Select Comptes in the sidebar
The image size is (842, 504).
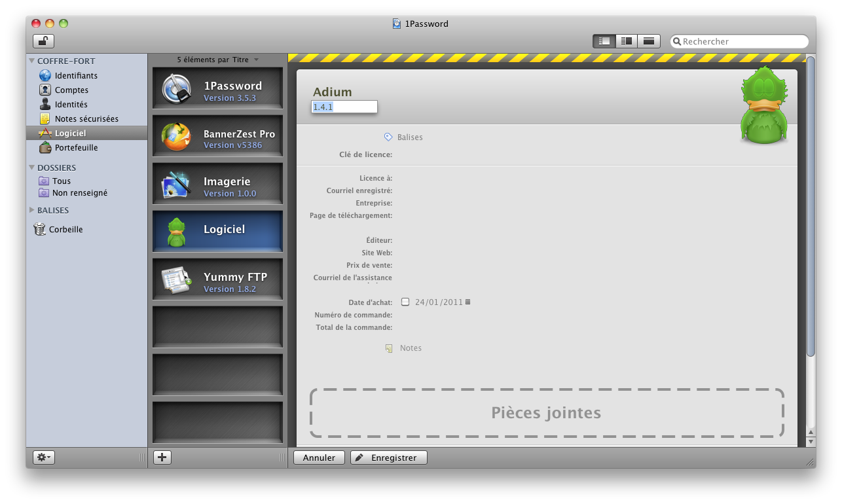(71, 90)
